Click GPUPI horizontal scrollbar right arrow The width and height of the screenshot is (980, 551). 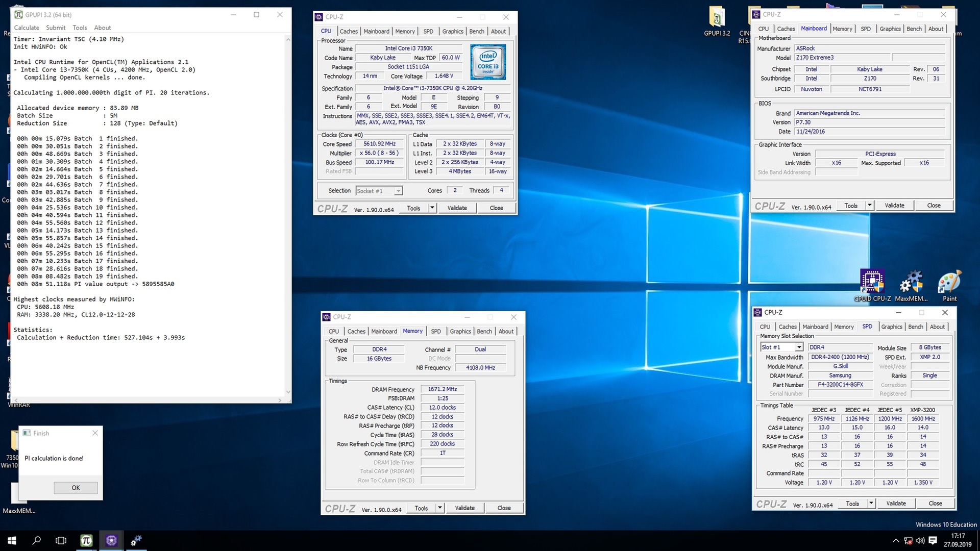(279, 400)
